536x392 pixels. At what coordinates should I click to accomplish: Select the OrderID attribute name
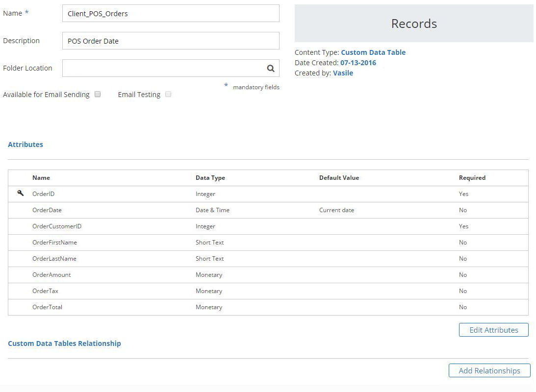(44, 194)
